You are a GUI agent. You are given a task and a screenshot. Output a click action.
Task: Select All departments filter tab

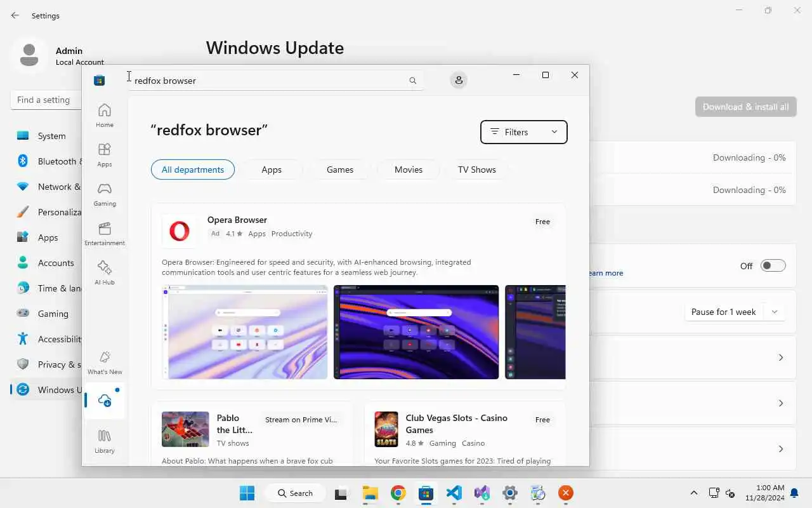(193, 170)
